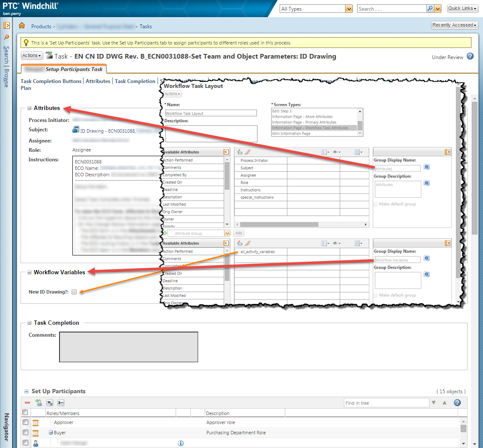Run search with the magnifier button

430,9
